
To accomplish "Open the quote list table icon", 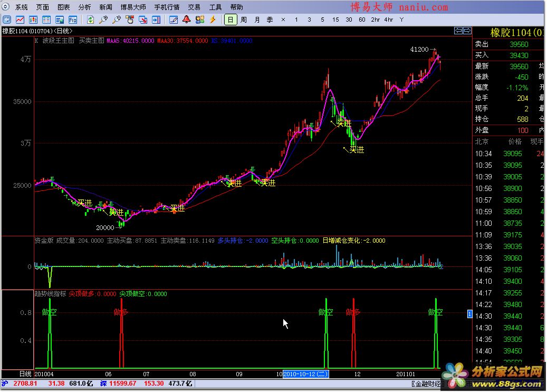I will click(46, 20).
